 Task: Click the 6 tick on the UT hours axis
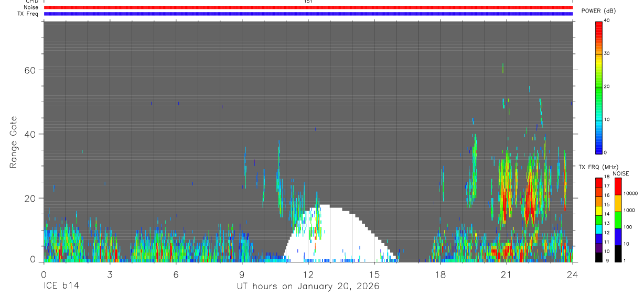point(176,274)
